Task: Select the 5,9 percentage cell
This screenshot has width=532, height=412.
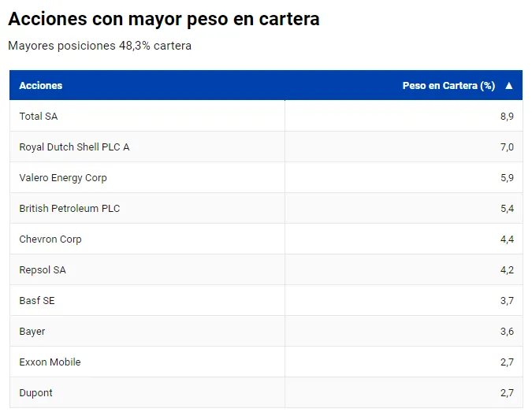Action: [507, 178]
